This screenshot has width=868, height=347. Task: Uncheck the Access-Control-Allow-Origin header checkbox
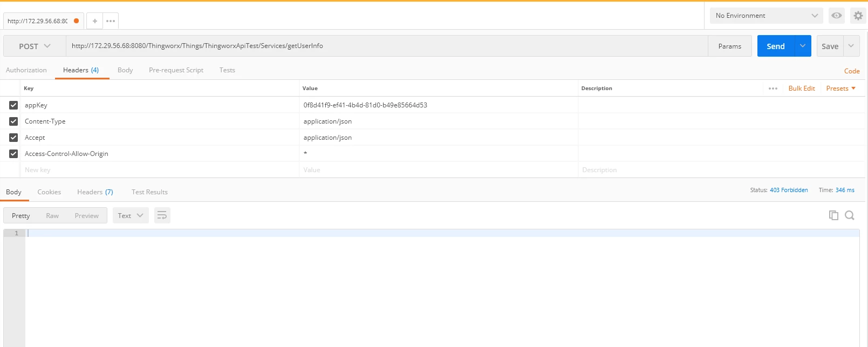coord(13,154)
